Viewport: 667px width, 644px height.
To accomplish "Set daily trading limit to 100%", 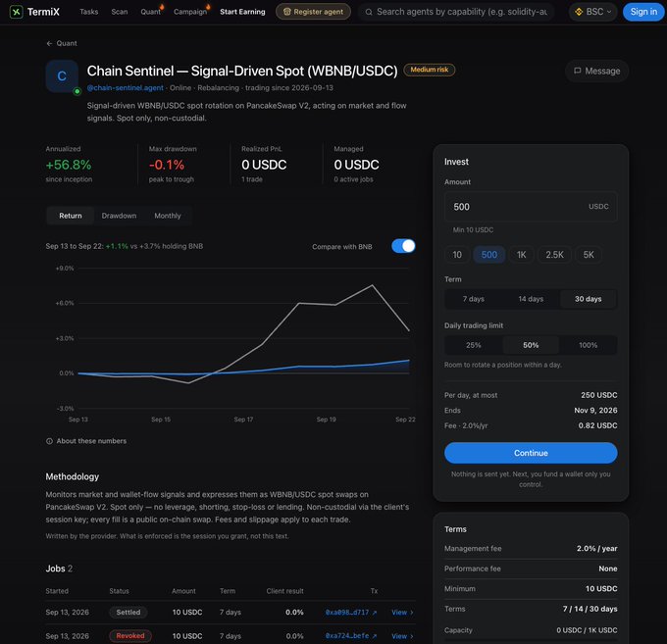I will click(589, 345).
